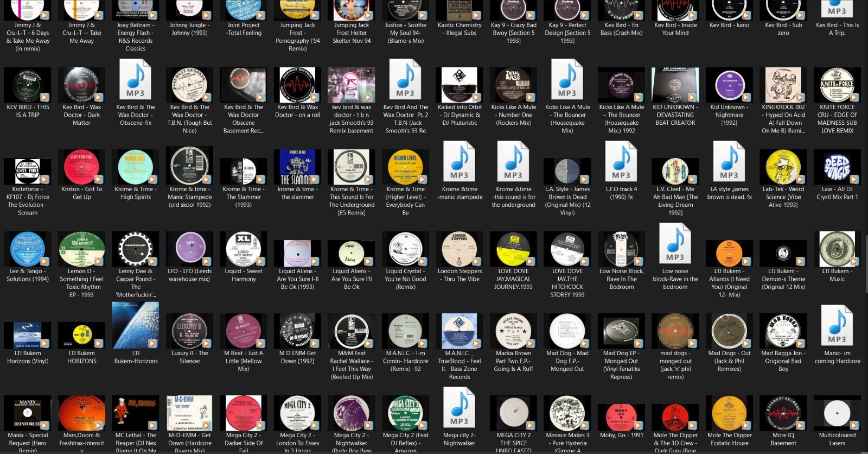This screenshot has width=868, height=454.
Task: Select KEV BIRD - THIS IS A TRIP thumbnail
Action: pos(28,85)
